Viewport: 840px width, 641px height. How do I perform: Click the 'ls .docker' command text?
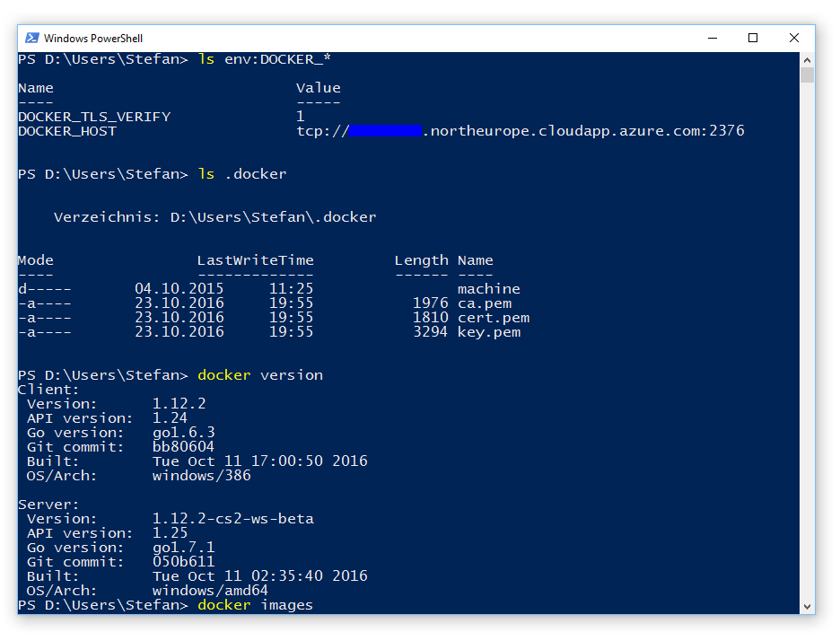(242, 174)
